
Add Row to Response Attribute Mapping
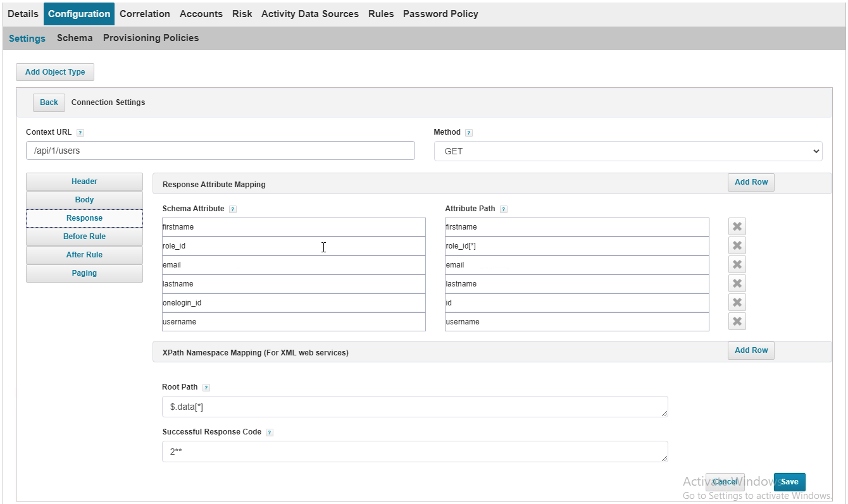751,182
